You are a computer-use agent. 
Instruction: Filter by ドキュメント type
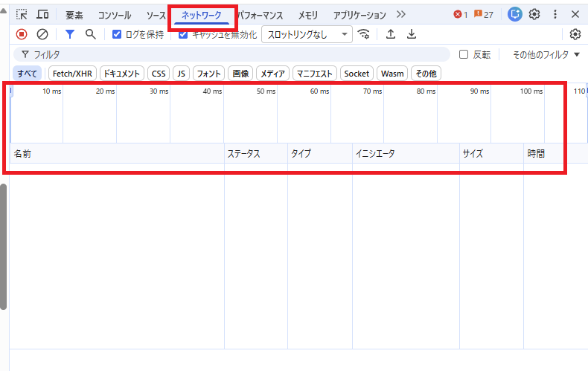click(122, 74)
